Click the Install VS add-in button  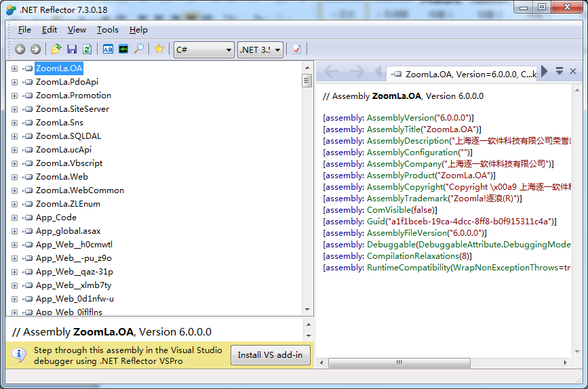coord(271,355)
